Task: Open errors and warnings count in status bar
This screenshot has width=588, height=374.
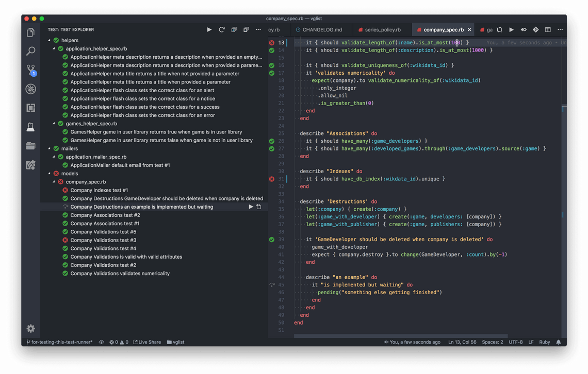Action: 119,342
